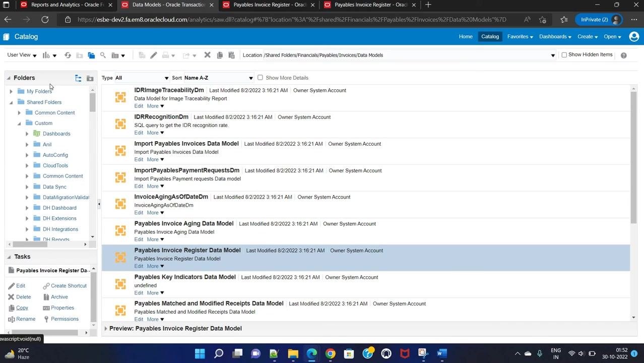Click Archive in Tasks panel
644x363 pixels.
(x=59, y=297)
